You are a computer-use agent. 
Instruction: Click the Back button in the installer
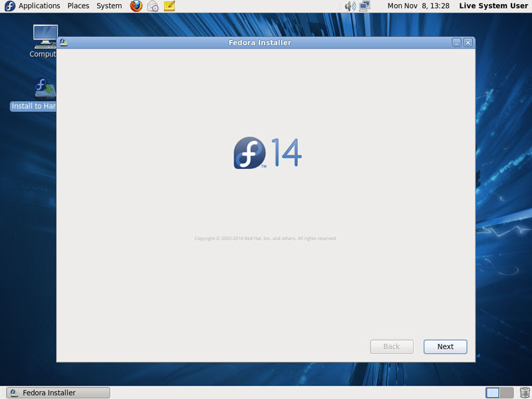[x=392, y=346]
